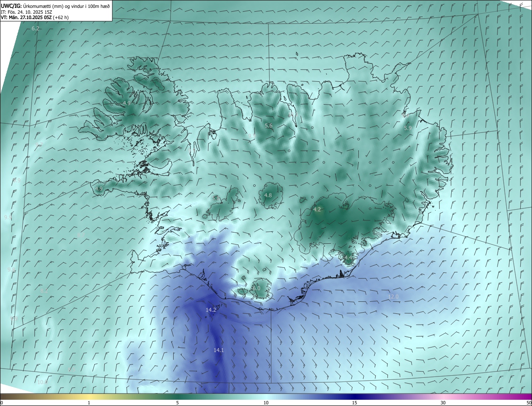Click the '5.9' value label on the map

point(408,128)
